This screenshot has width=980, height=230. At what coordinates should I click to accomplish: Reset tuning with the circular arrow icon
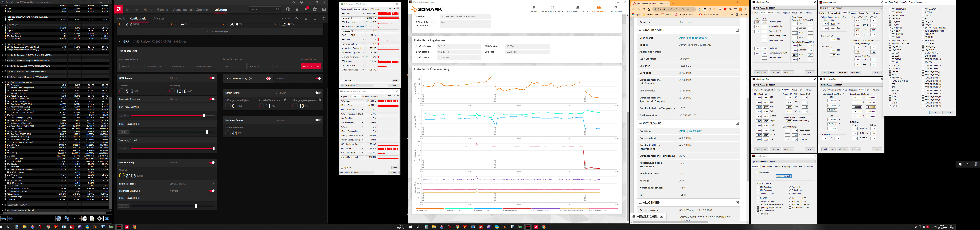tap(324, 18)
